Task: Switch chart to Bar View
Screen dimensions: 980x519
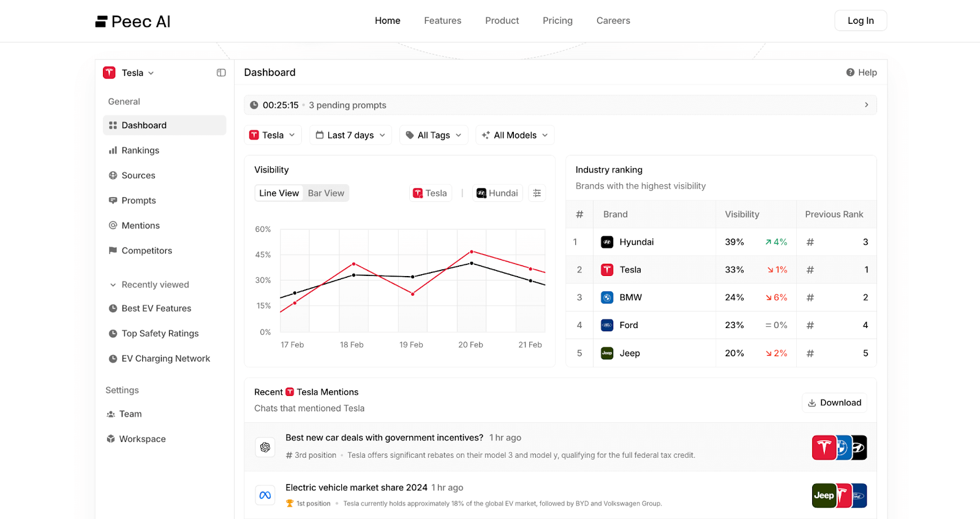Action: tap(326, 193)
